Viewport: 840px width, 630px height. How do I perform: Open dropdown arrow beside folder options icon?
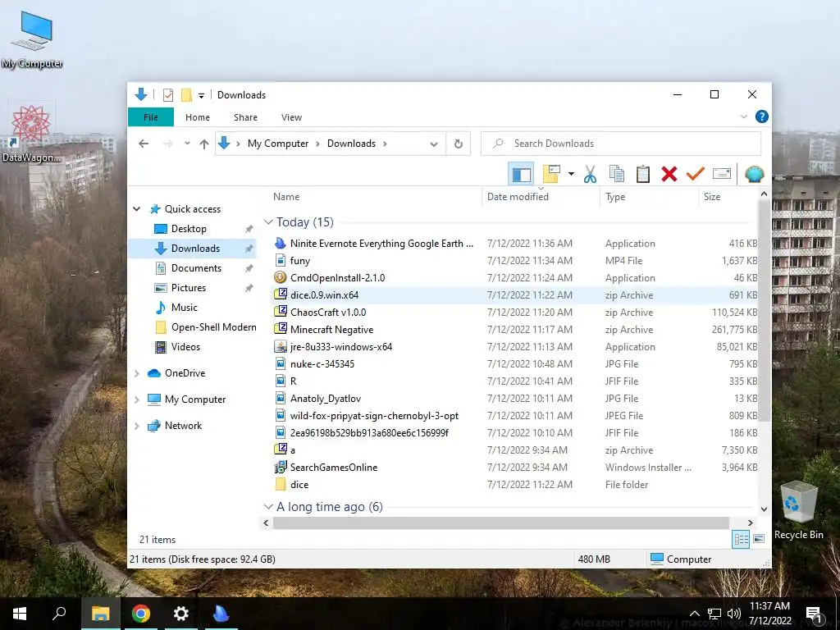click(x=571, y=174)
